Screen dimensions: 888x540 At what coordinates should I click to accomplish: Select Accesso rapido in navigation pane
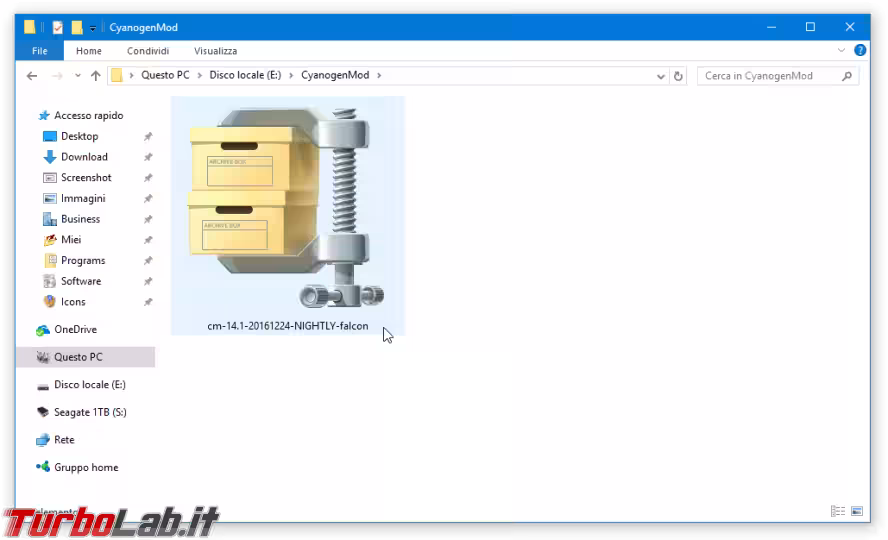(x=88, y=115)
